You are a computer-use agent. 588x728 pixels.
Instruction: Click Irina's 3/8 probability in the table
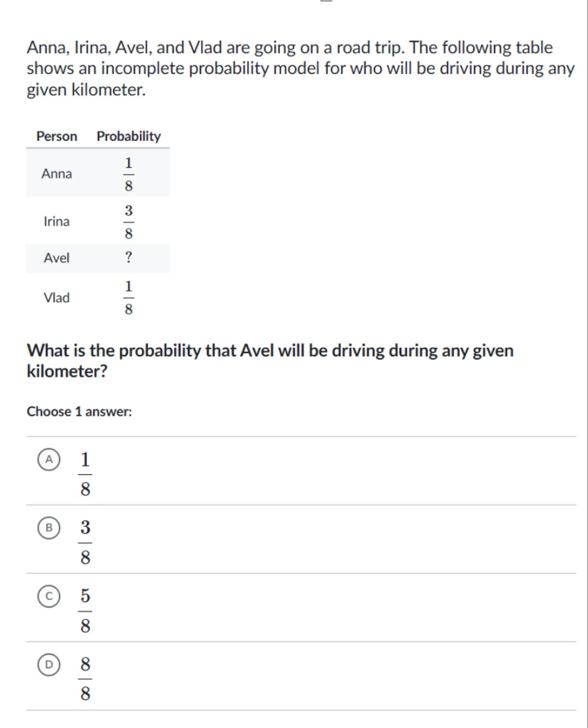coord(128,221)
